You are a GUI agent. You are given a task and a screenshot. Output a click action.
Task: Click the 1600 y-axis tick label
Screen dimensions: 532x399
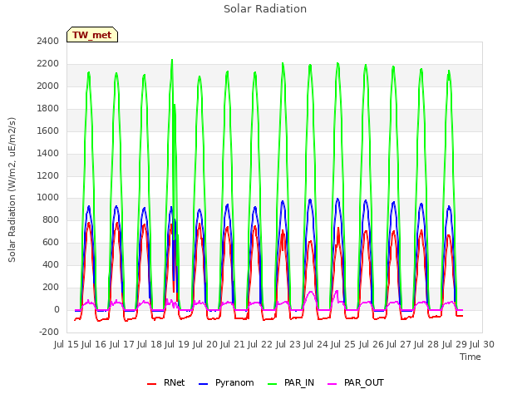(x=48, y=131)
